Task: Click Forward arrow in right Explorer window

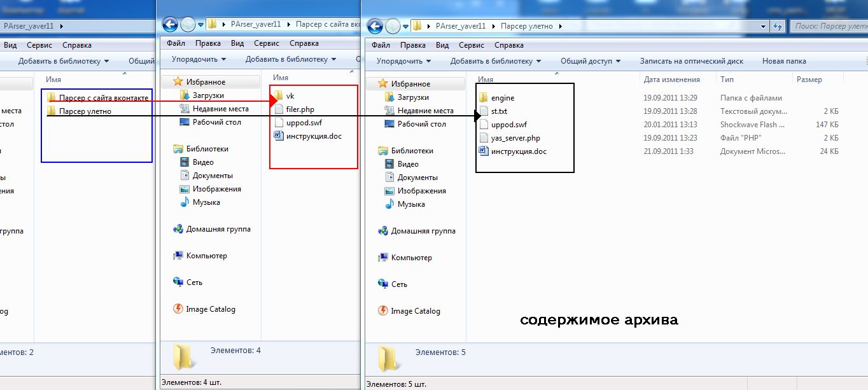Action: coord(393,26)
